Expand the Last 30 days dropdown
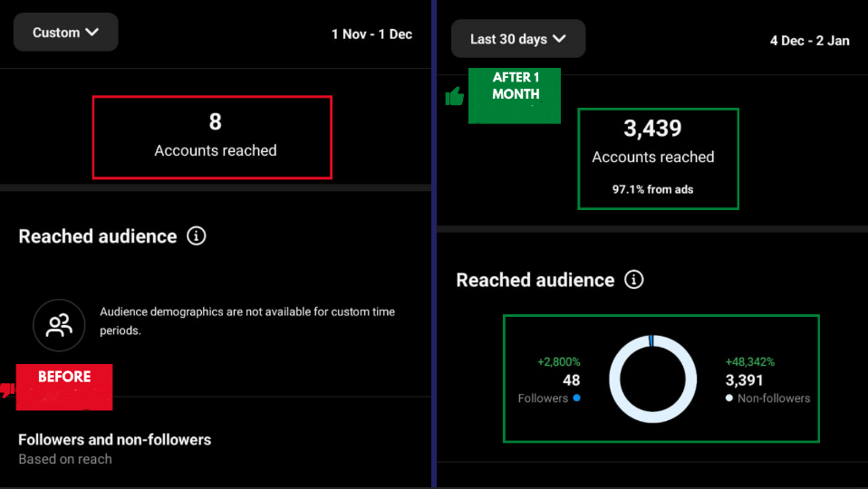 point(517,39)
